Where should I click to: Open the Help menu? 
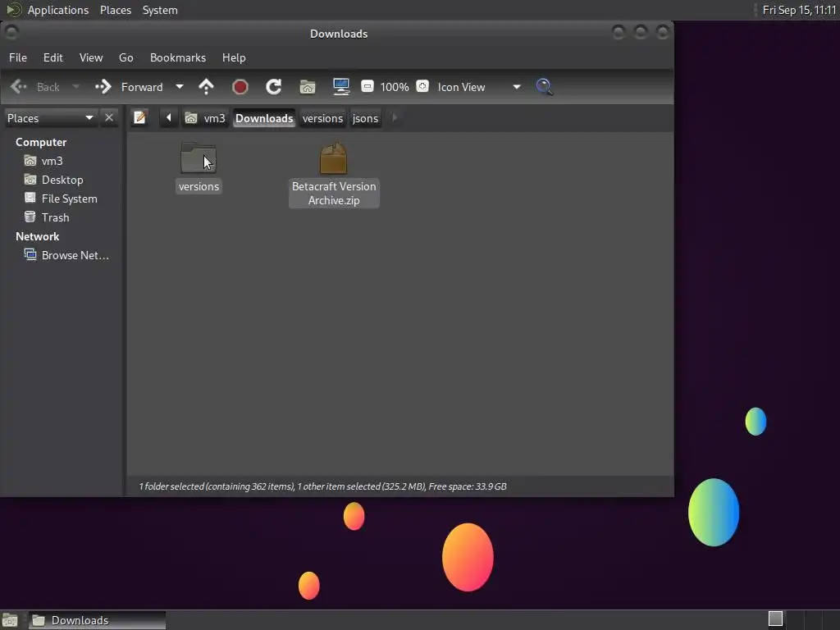pos(234,57)
